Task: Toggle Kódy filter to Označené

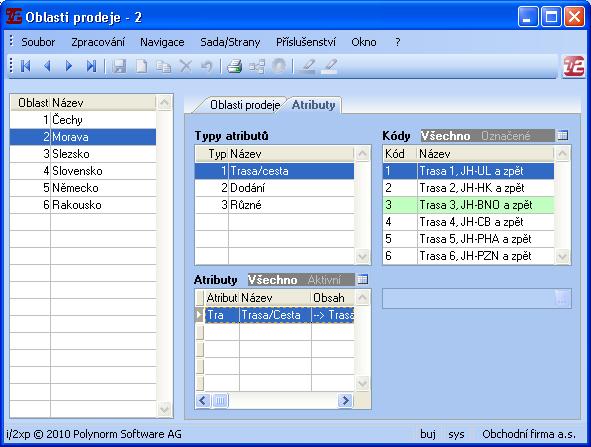Action: [505, 136]
